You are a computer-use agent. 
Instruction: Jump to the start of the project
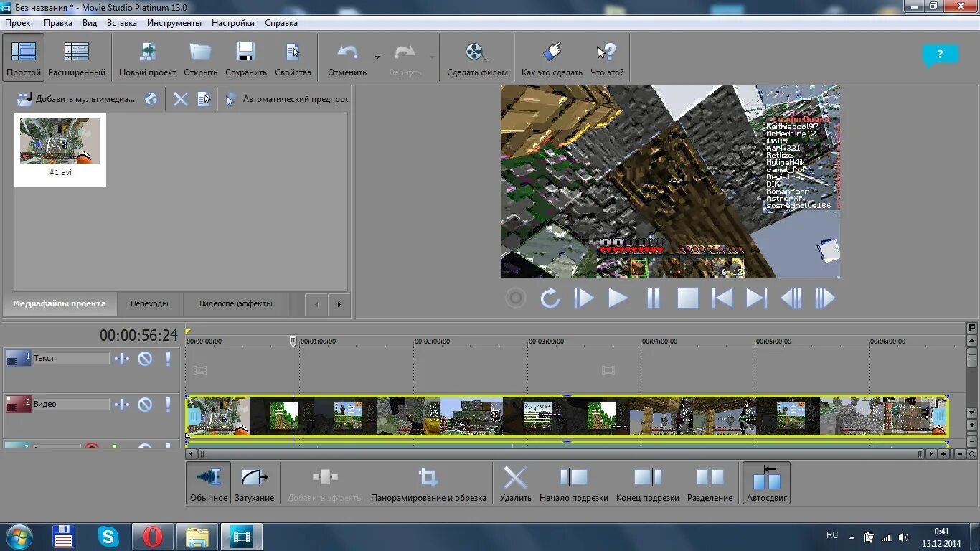pos(722,298)
